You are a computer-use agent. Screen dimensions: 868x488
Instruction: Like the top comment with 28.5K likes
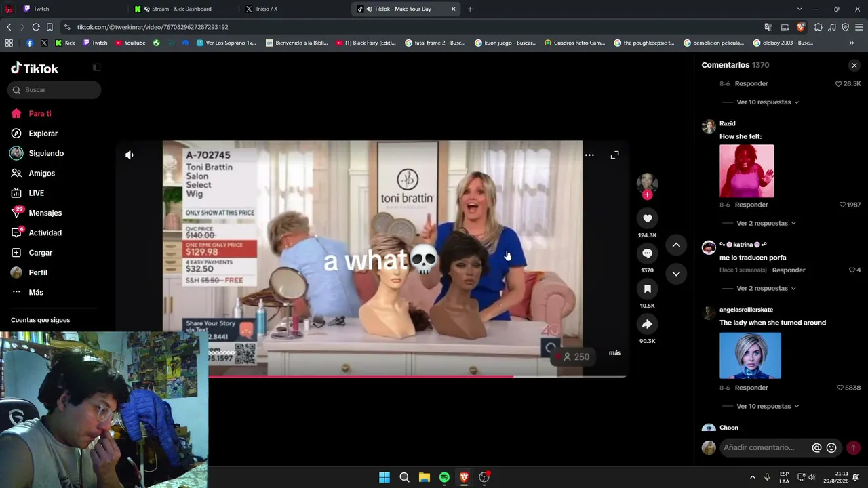pos(839,84)
